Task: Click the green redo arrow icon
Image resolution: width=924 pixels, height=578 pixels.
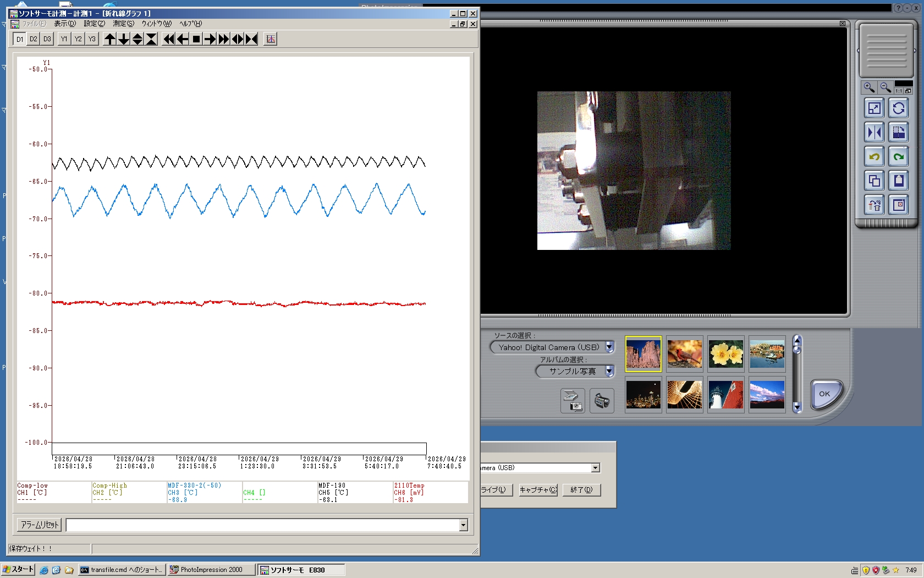Action: pyautogui.click(x=899, y=157)
